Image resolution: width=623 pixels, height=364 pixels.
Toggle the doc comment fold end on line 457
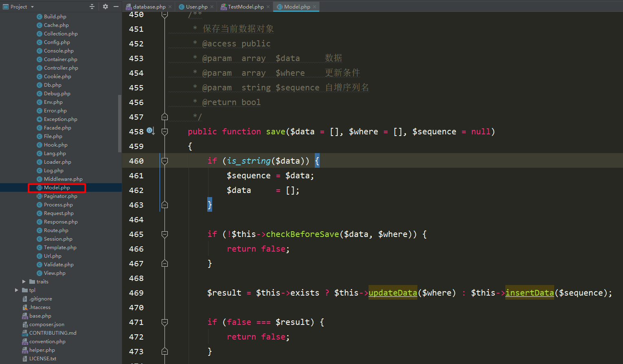point(165,117)
